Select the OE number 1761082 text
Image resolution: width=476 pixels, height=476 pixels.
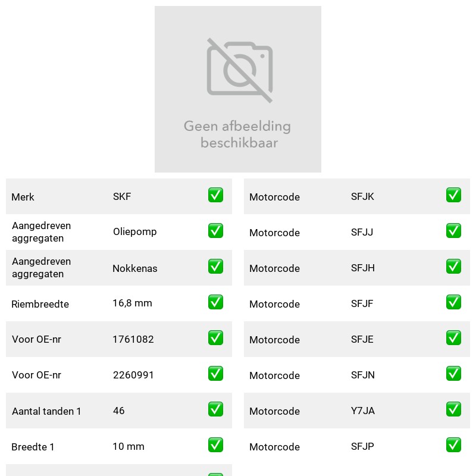coord(133,339)
